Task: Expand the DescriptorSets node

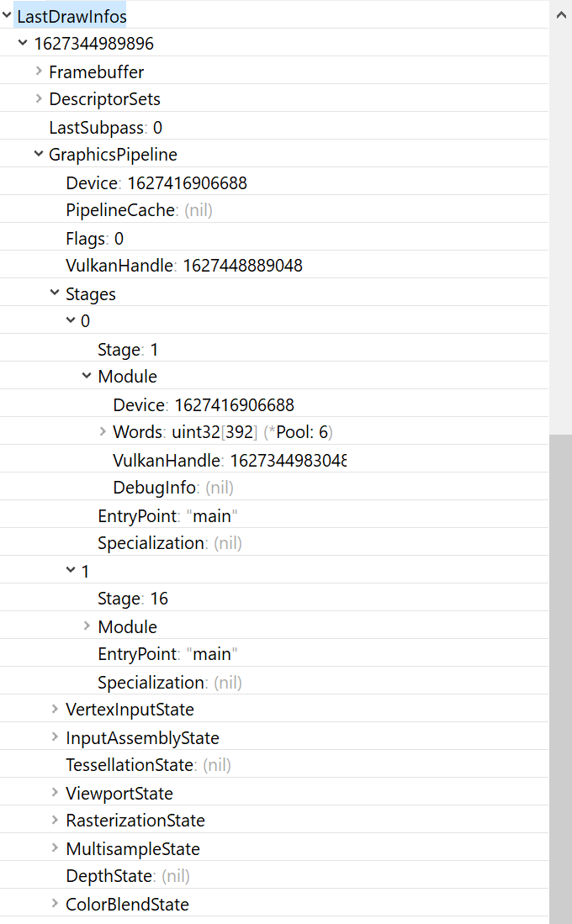Action: point(39,98)
